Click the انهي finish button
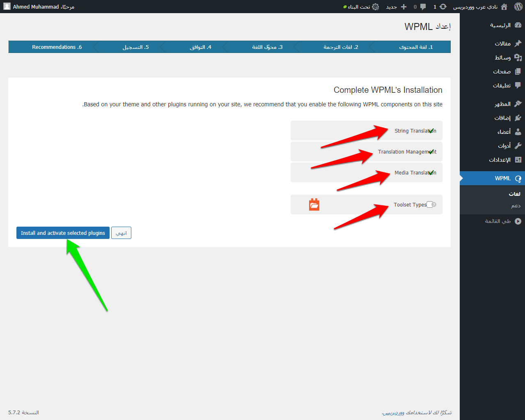This screenshot has width=525, height=420. (x=121, y=233)
